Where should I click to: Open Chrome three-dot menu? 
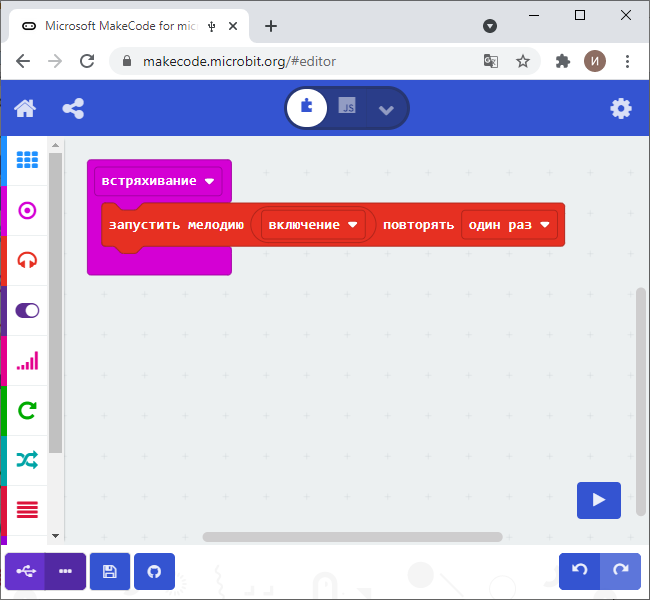coord(627,61)
